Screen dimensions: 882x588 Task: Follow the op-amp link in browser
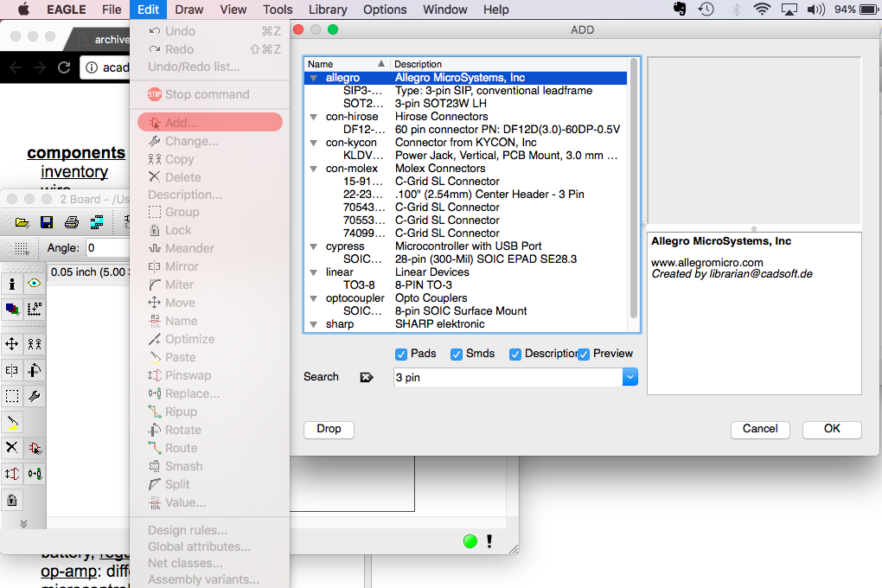(x=68, y=571)
